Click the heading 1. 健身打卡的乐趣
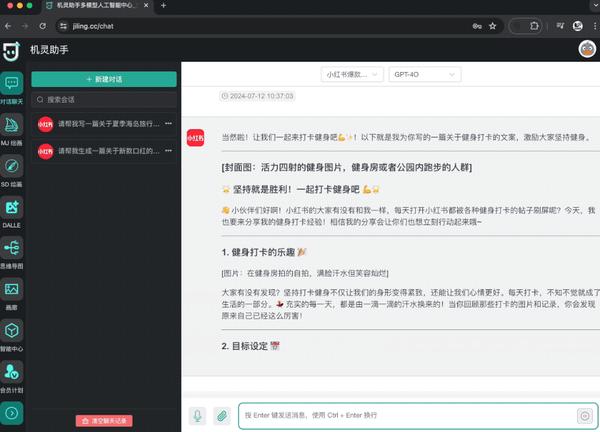The height and width of the screenshot is (432, 600). pyautogui.click(x=264, y=252)
